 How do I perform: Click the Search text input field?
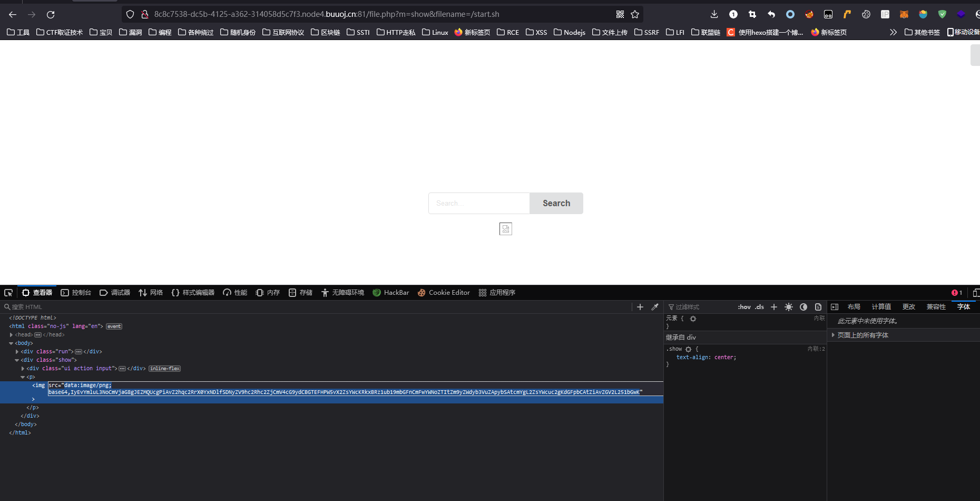pyautogui.click(x=479, y=204)
